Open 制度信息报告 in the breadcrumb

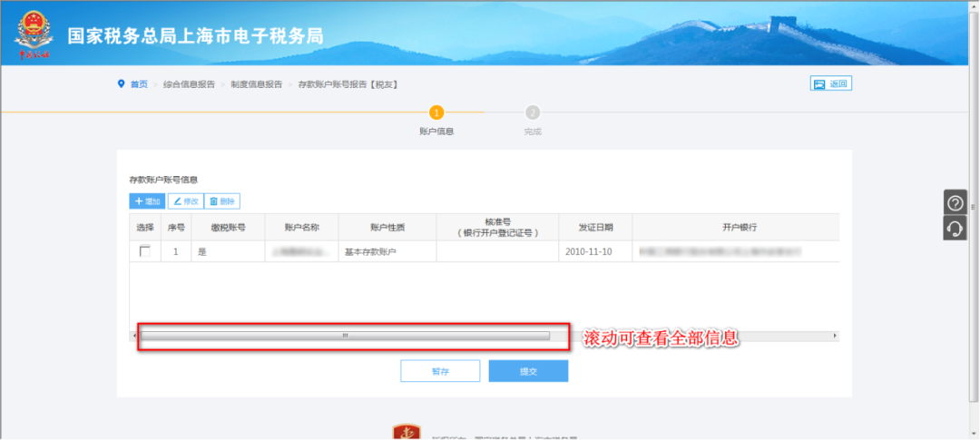[256, 84]
